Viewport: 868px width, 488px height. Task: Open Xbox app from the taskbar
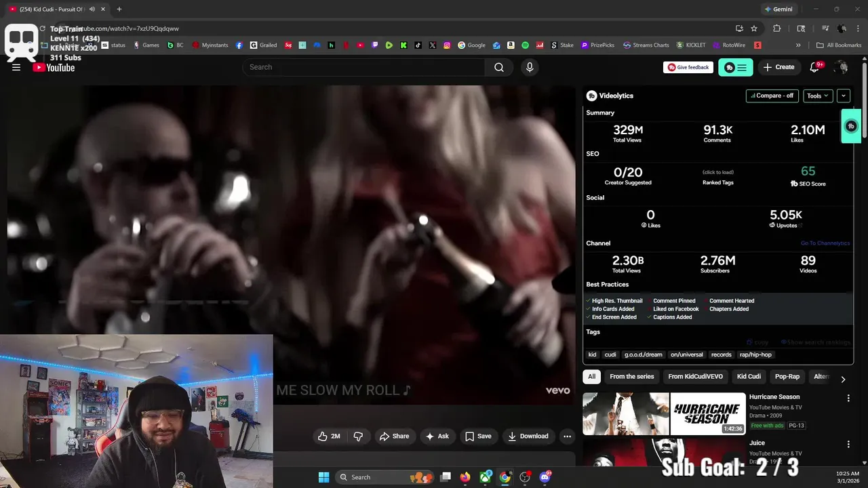[486, 477]
